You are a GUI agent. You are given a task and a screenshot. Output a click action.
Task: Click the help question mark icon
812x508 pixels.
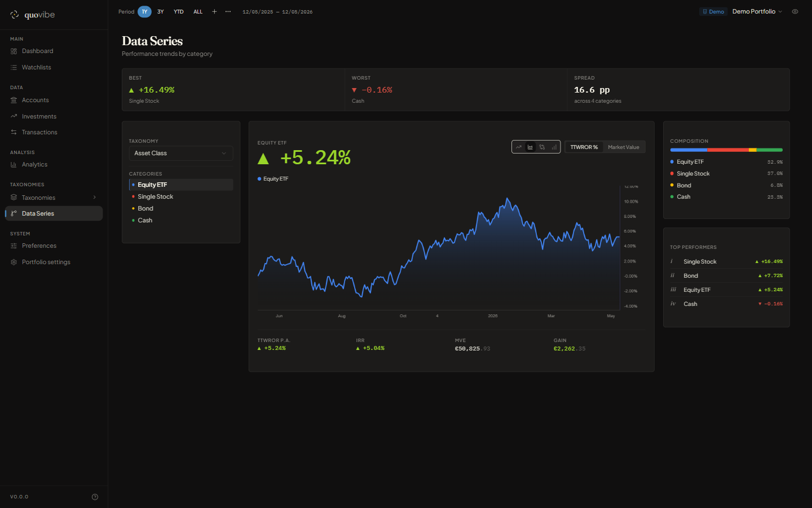pyautogui.click(x=95, y=497)
